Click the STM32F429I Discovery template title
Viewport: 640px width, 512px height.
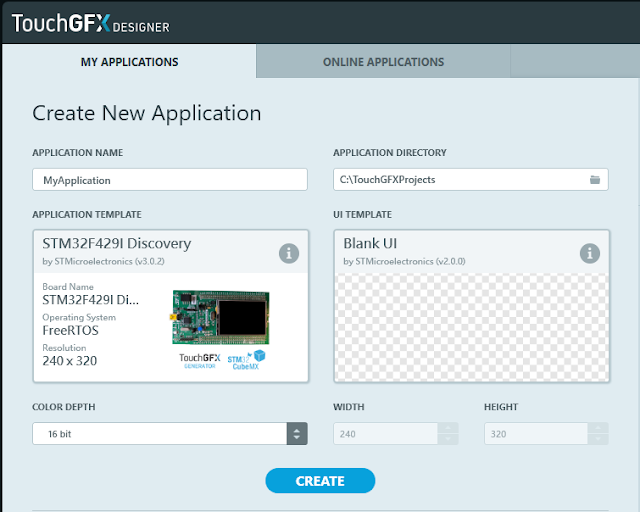coord(117,243)
